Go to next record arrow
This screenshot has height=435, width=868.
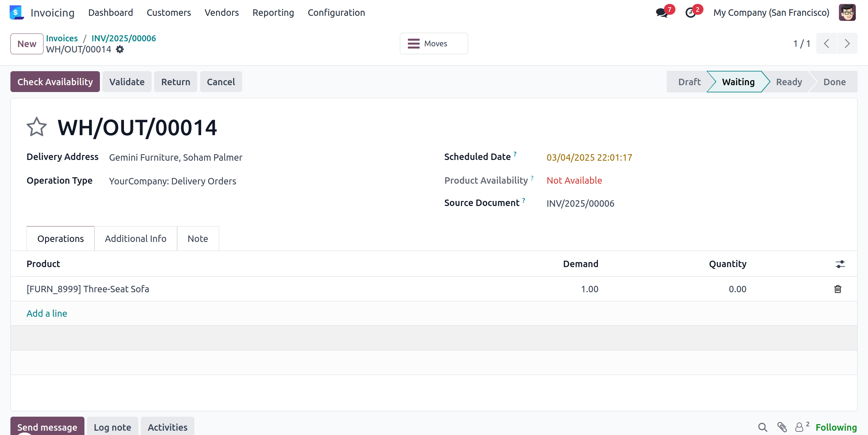click(847, 43)
